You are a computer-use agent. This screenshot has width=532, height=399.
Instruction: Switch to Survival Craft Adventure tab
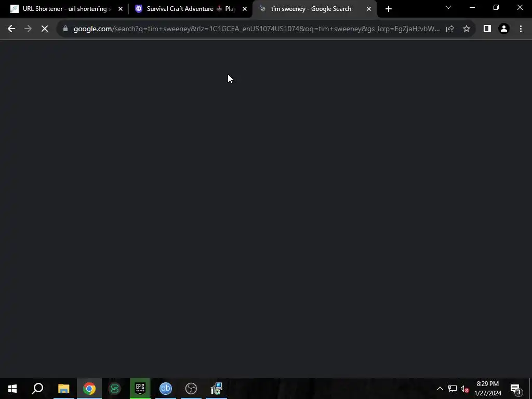click(x=190, y=9)
